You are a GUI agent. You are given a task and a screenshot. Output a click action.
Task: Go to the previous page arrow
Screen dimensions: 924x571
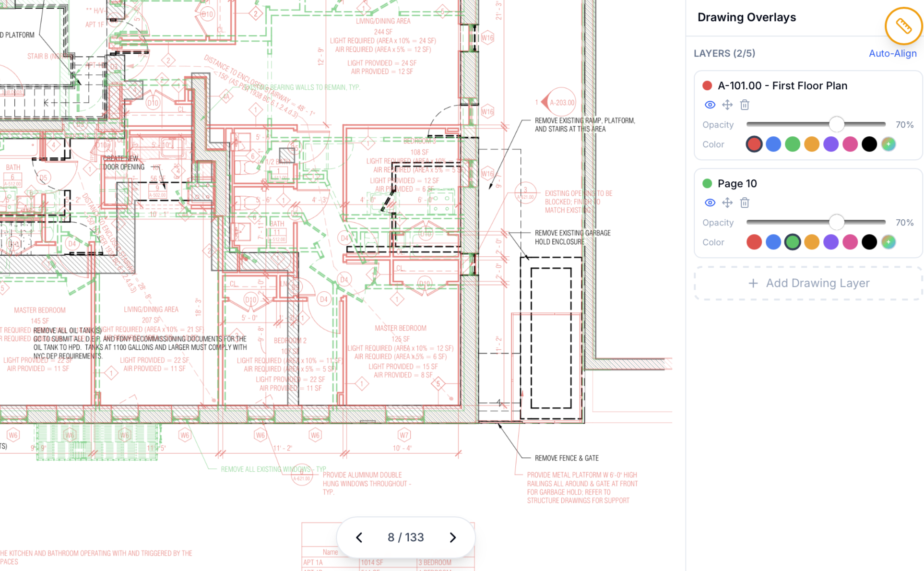coord(359,537)
